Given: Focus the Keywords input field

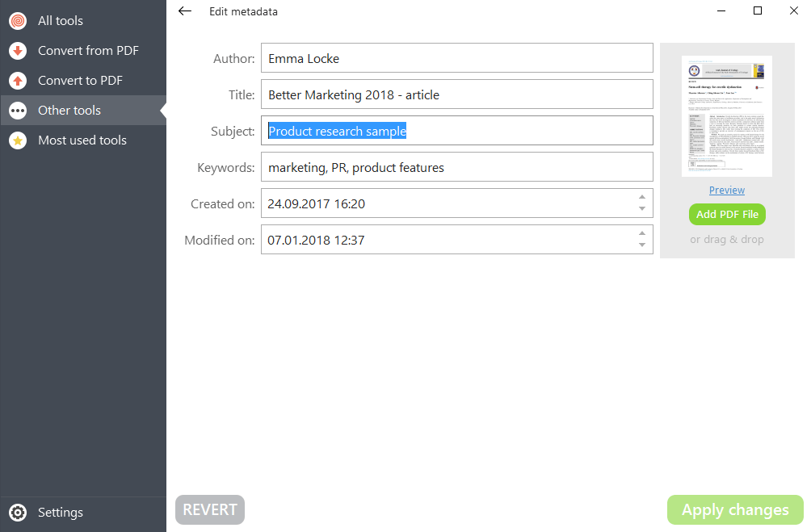Looking at the screenshot, I should [456, 168].
